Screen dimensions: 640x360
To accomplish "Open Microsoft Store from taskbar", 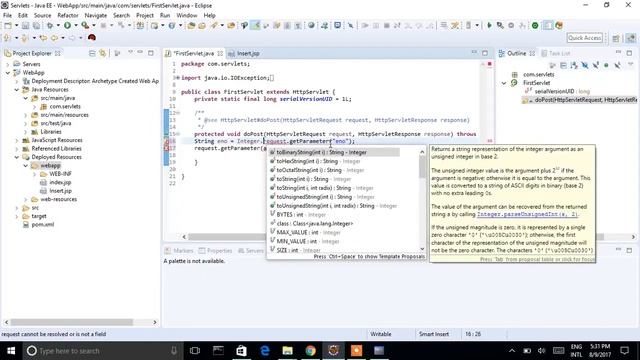I will point(241,351).
